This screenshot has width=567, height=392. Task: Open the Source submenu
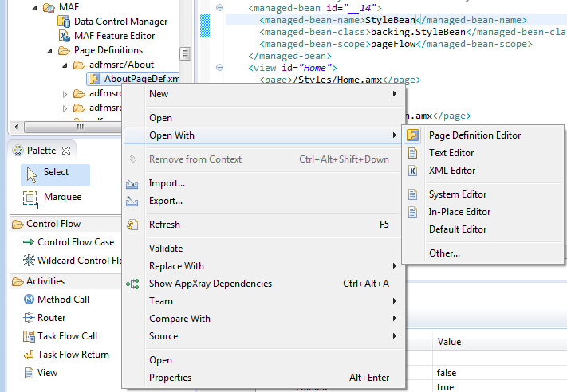click(264, 336)
